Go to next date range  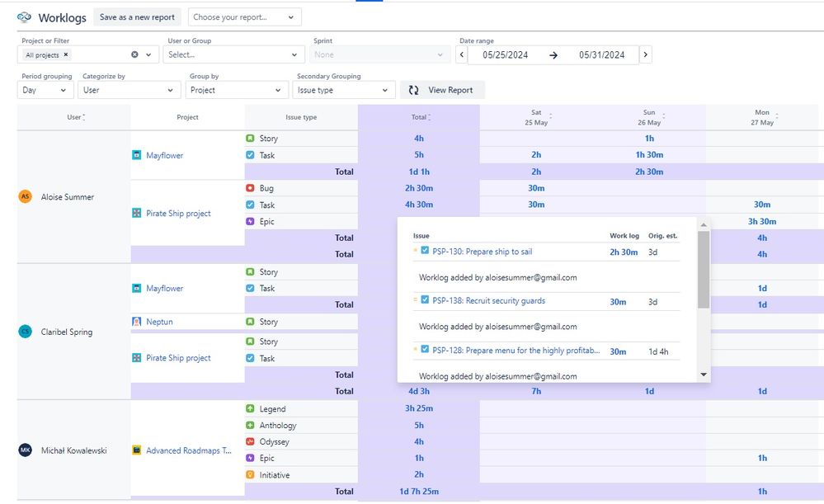tap(645, 54)
